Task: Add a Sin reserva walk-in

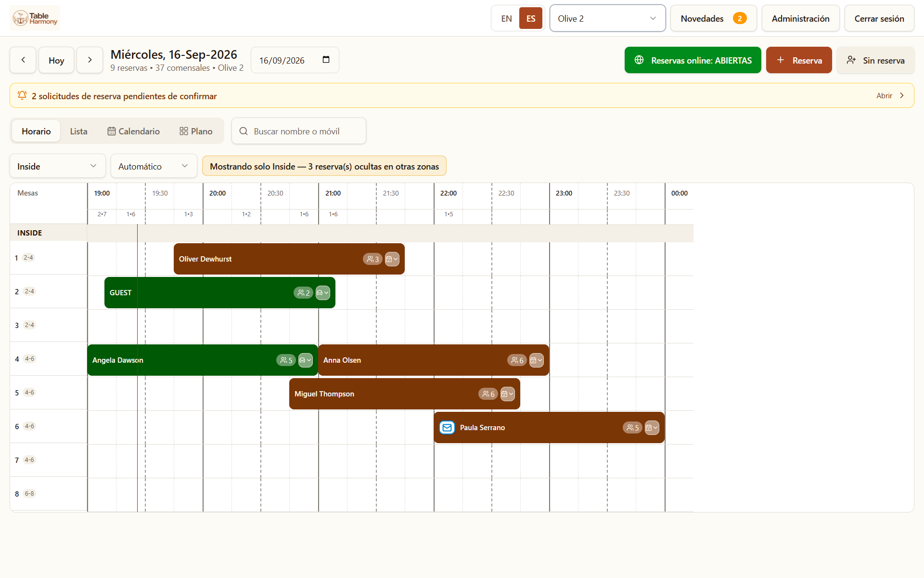Action: click(875, 60)
